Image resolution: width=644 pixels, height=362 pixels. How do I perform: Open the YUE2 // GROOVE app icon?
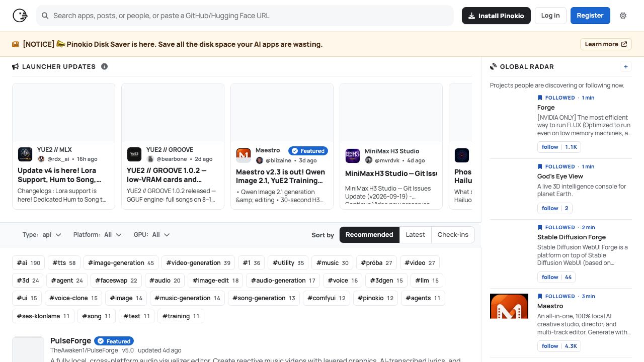pos(134,154)
